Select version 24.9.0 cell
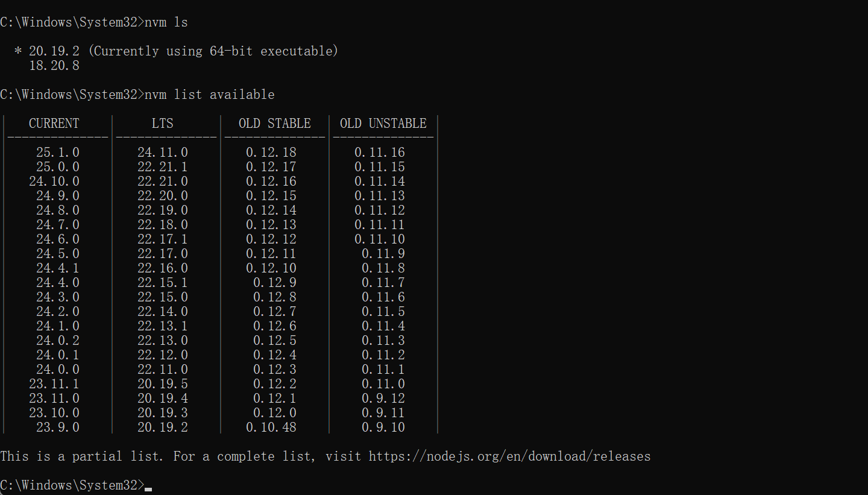Viewport: 868px width, 495px height. coord(58,196)
